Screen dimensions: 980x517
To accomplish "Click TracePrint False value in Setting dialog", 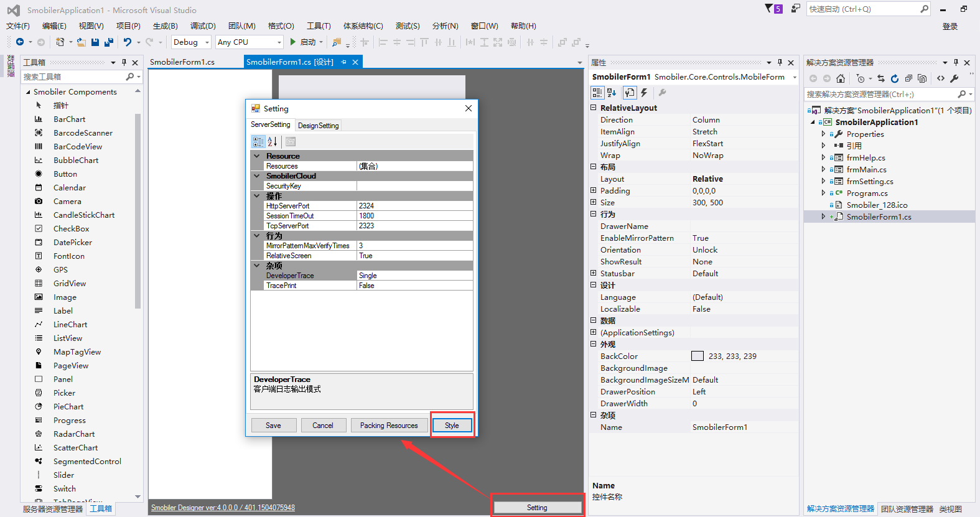I will click(x=415, y=286).
